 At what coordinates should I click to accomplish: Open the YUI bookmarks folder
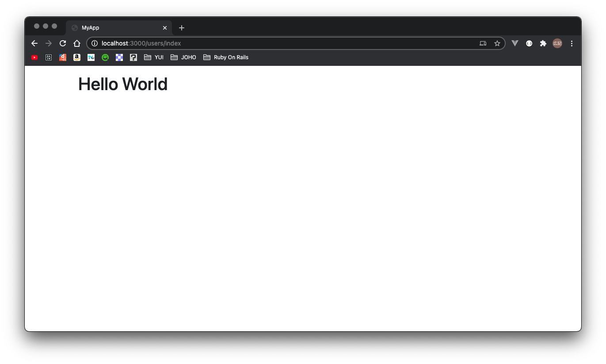153,57
